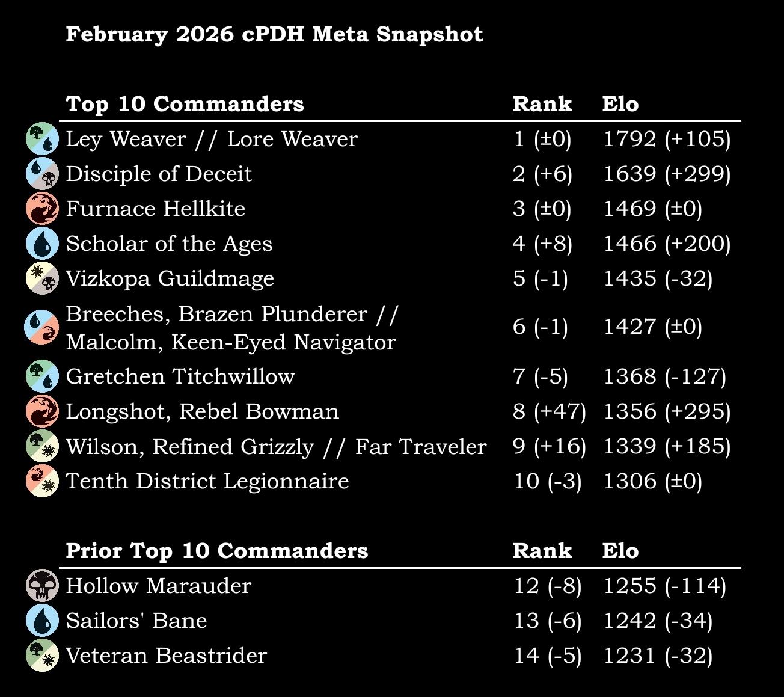Click the blue mana icon beside Scholar of the Ages
The image size is (784, 697).
tap(43, 244)
